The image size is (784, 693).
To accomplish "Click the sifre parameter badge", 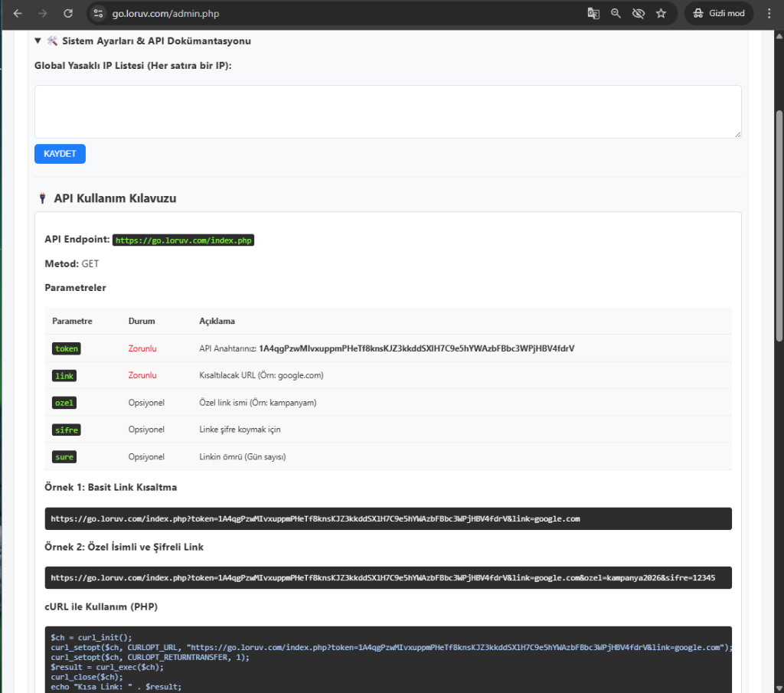I will coord(67,430).
